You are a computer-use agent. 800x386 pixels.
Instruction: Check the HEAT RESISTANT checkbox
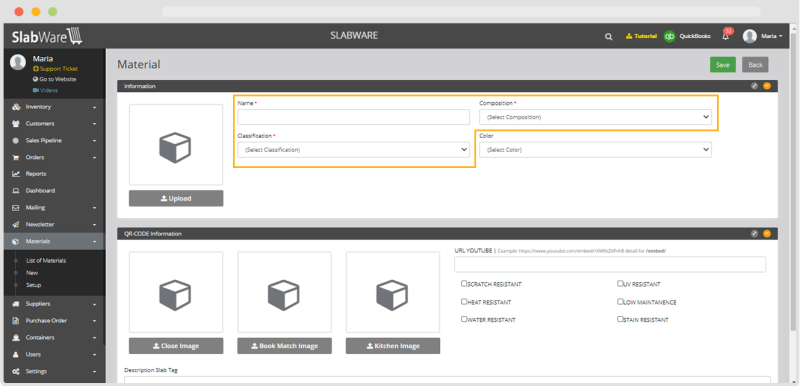(464, 301)
